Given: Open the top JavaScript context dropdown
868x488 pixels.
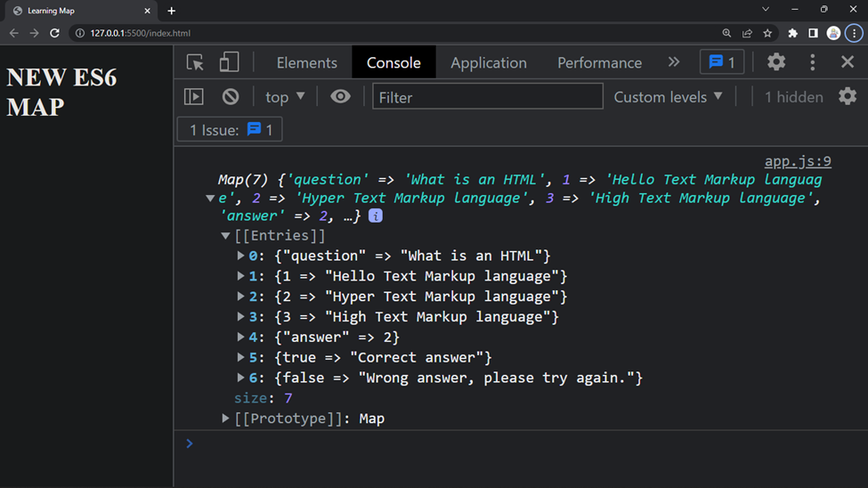Looking at the screenshot, I should pos(285,97).
